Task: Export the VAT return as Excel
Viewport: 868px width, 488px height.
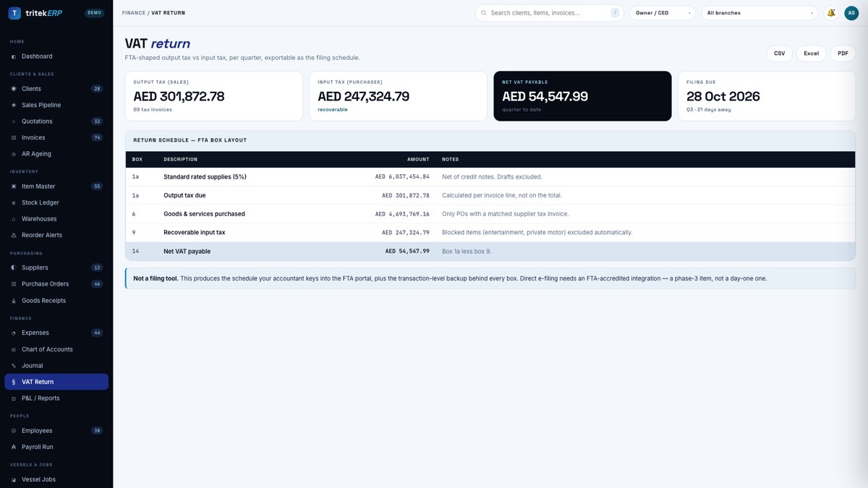Action: click(x=812, y=53)
